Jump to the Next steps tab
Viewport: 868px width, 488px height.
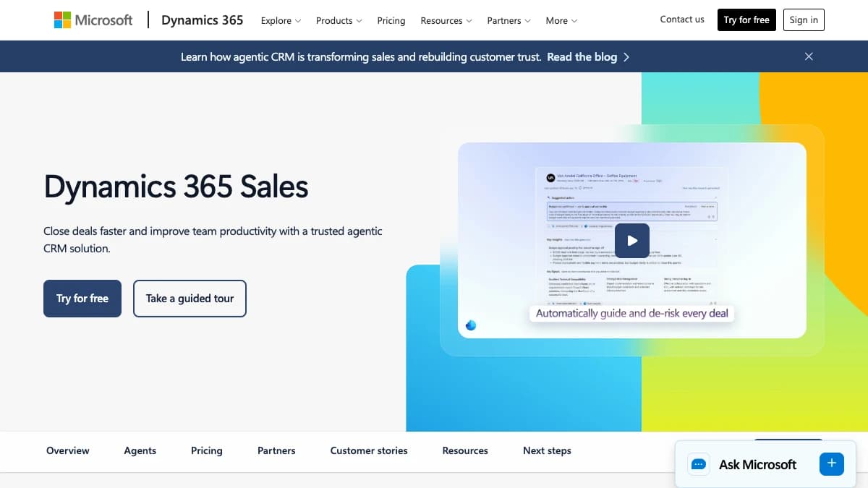click(547, 450)
